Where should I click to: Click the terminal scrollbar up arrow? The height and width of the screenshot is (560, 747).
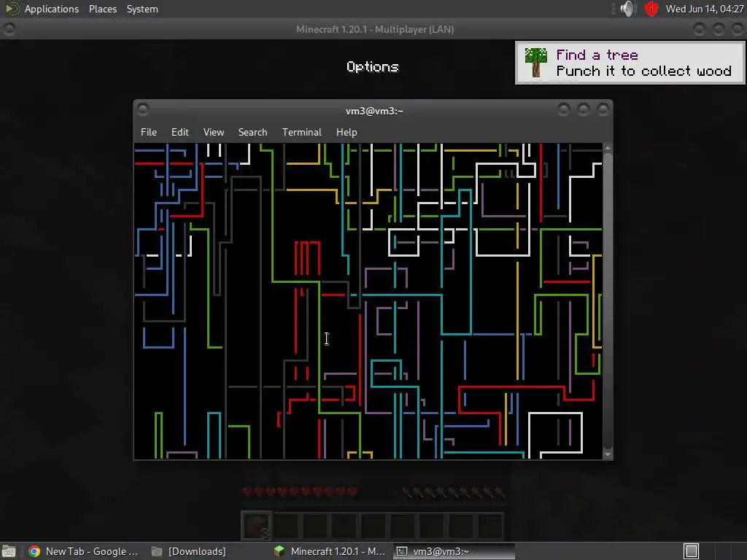coord(608,148)
